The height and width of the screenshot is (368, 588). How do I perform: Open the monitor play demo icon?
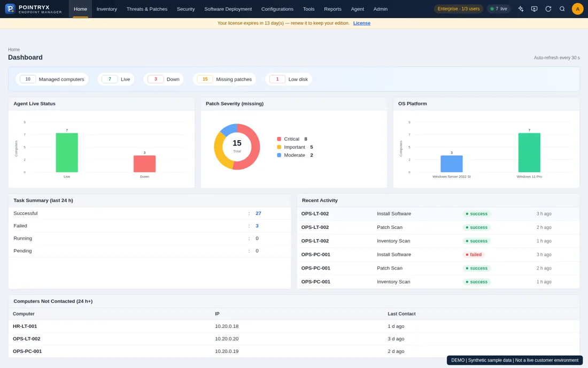point(535,9)
